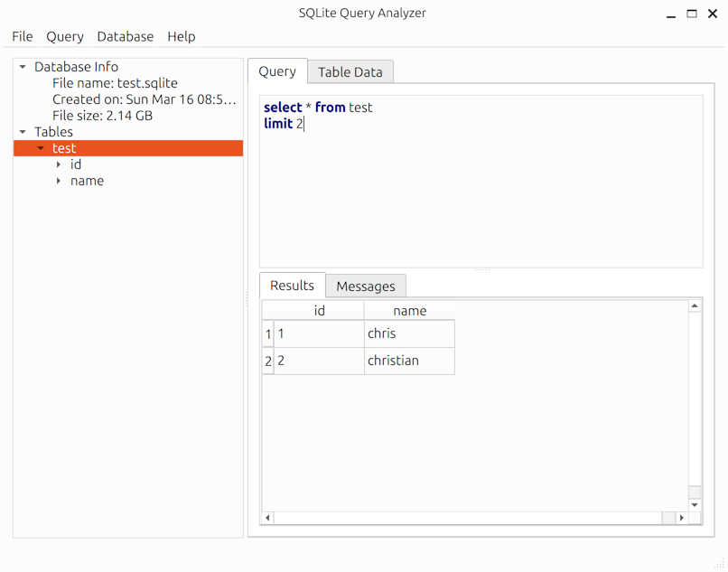Switch to the Table Data tab
Screen dimensions: 728x572
(350, 71)
